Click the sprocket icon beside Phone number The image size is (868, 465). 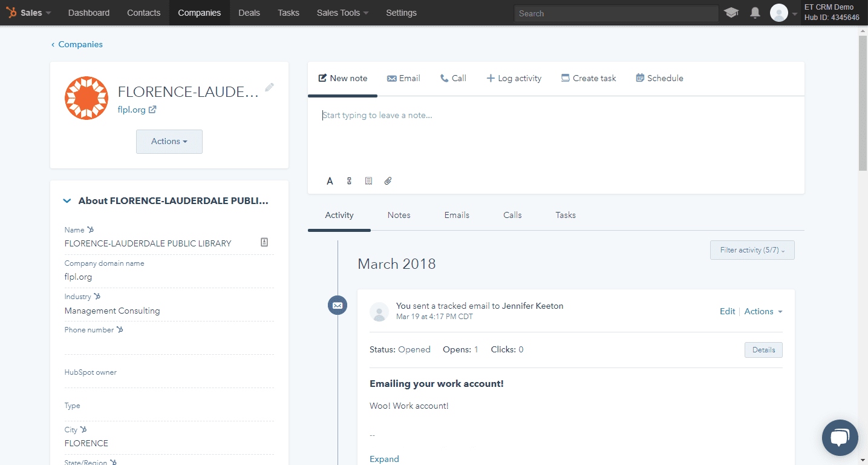(x=120, y=329)
